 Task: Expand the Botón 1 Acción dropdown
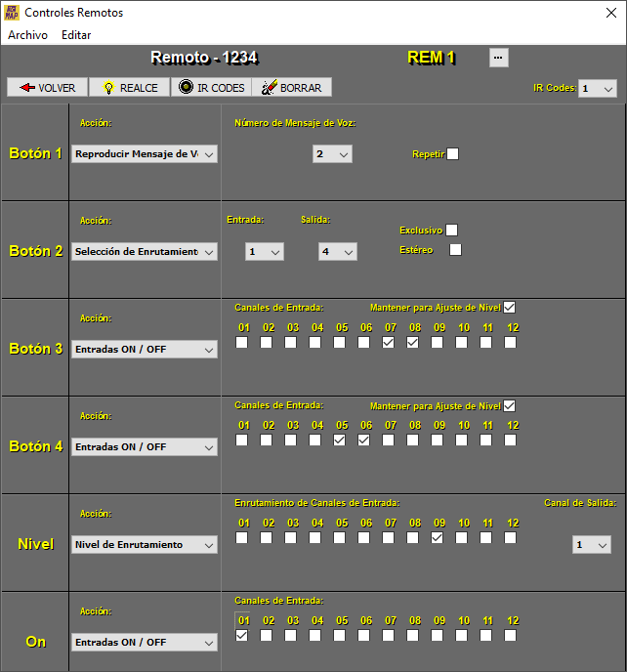tap(145, 154)
